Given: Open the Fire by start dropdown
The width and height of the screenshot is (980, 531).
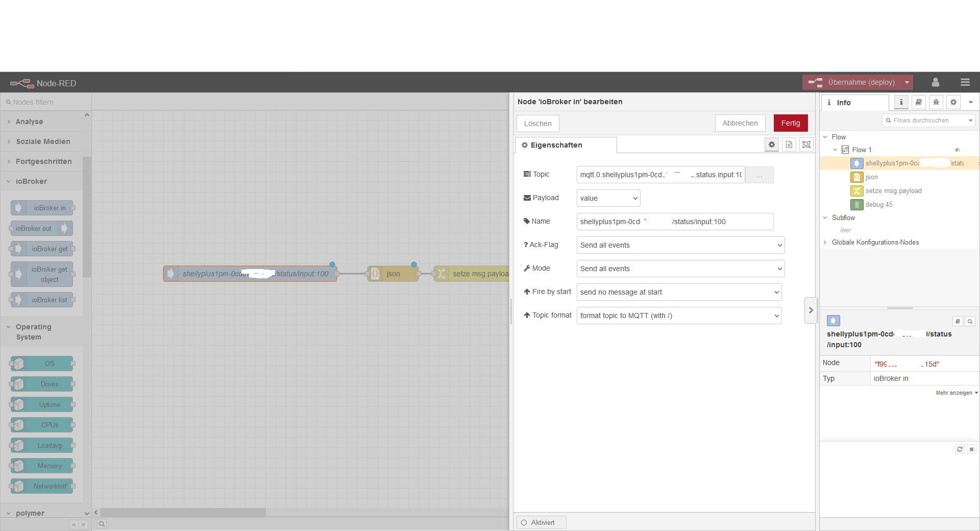Looking at the screenshot, I should [679, 292].
